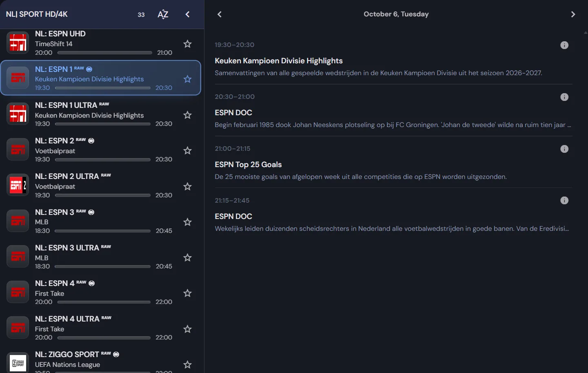588x373 pixels.
Task: Click the October 6, Tuesday date header
Action: click(x=396, y=14)
